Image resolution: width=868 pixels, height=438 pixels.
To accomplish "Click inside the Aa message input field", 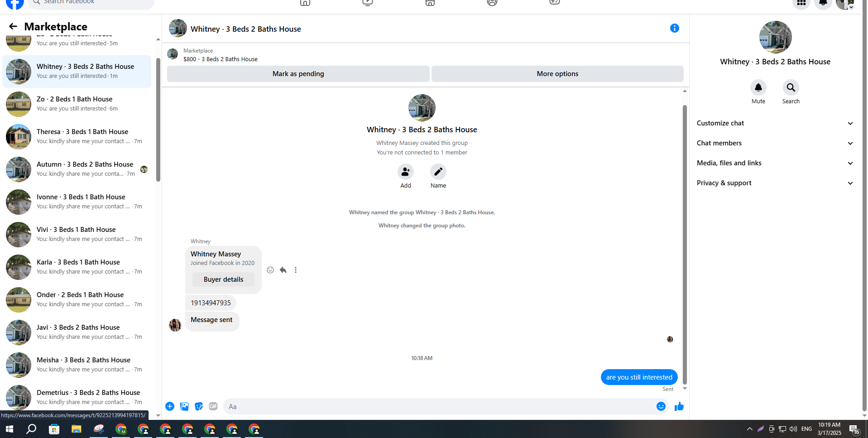I will 439,406.
